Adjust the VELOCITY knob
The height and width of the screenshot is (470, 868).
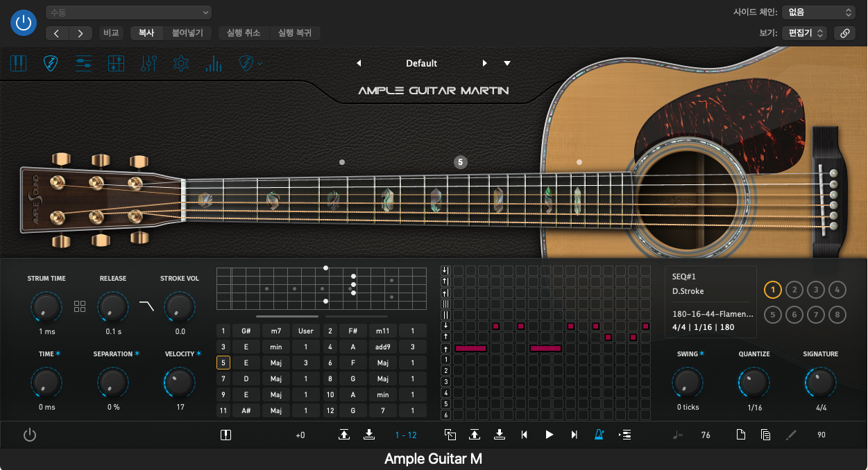pos(180,382)
